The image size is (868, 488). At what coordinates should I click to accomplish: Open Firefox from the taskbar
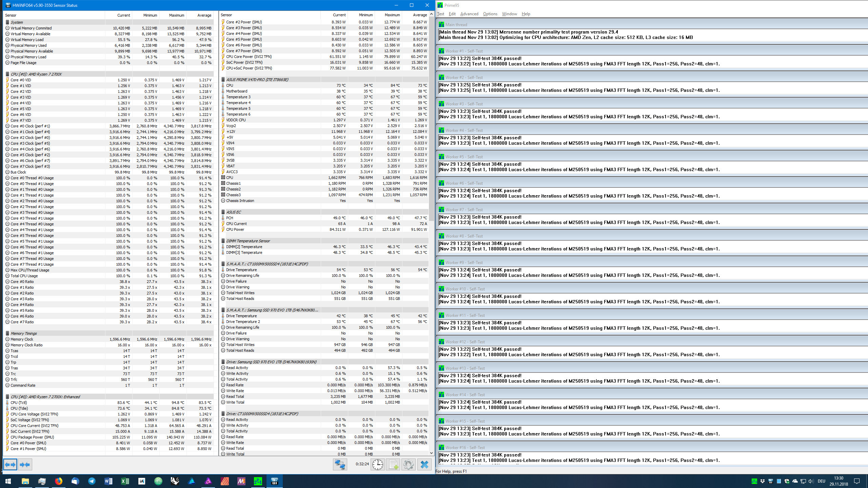pyautogui.click(x=58, y=481)
